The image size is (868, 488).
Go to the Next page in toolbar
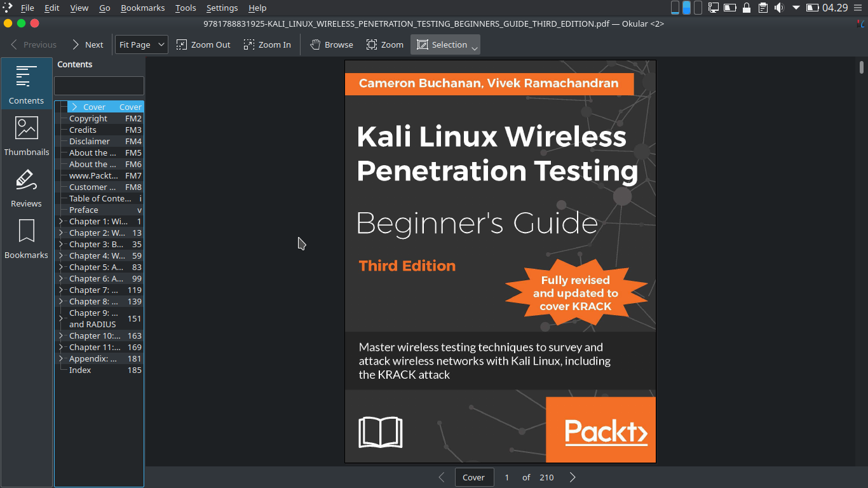point(87,44)
